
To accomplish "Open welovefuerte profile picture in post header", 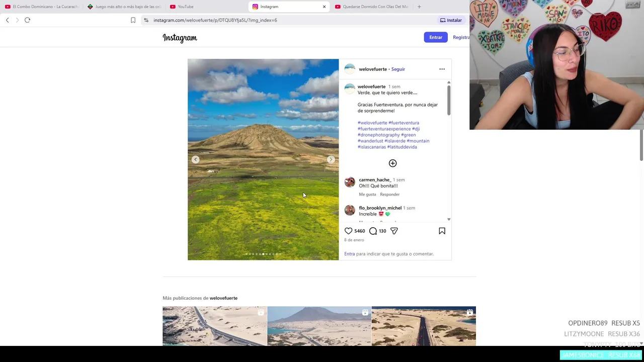I will click(x=350, y=69).
